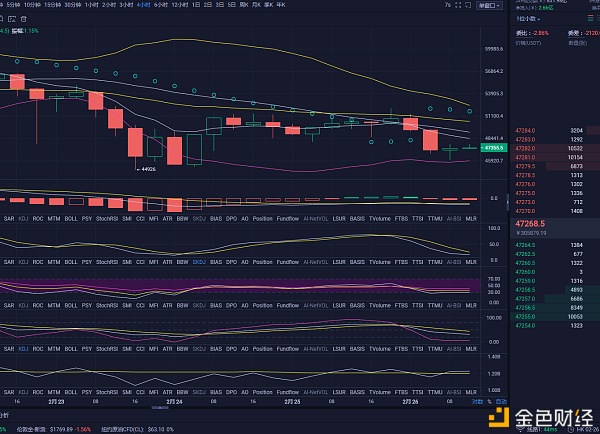
Task: Select the 3小时 interval
Action: click(x=126, y=5)
